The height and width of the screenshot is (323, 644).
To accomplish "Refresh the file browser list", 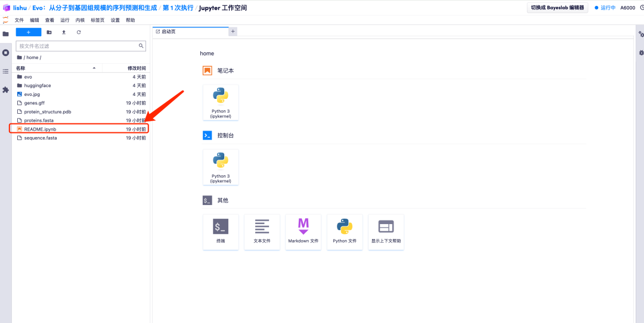I will [79, 32].
